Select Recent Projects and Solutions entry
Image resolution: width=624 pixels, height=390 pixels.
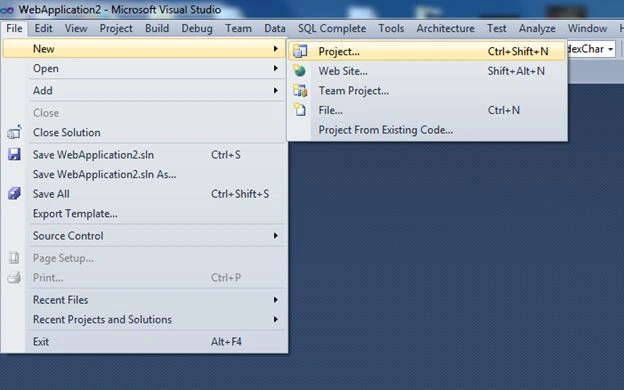144,319
